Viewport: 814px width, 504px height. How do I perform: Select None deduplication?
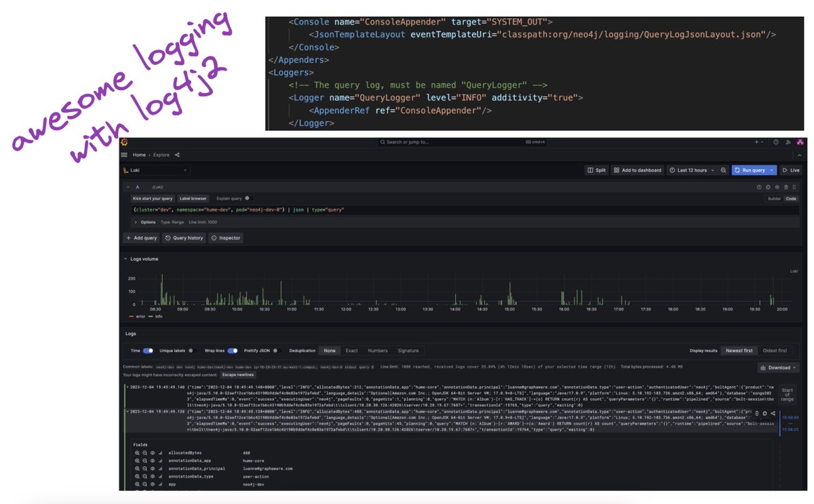click(x=330, y=351)
